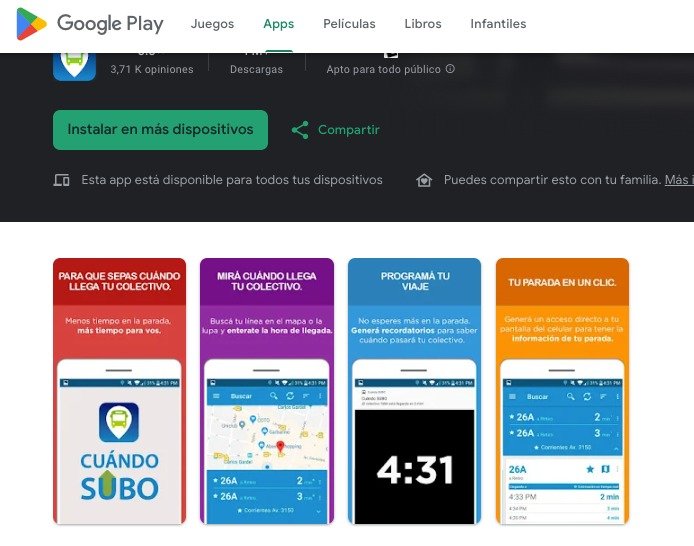
Task: Switch to the Infantiles tab
Action: click(x=498, y=24)
